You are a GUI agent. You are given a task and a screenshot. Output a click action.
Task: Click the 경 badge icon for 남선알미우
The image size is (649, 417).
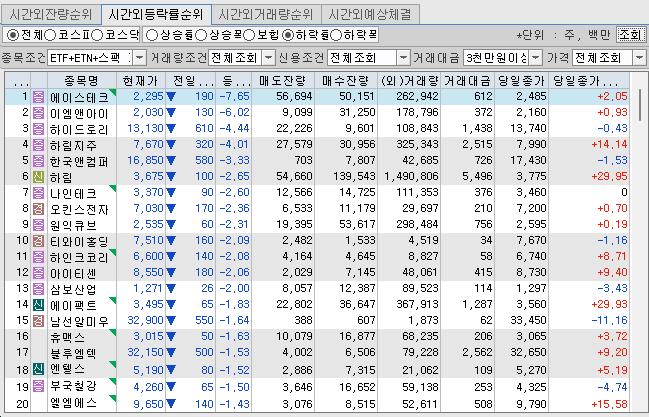coord(38,321)
